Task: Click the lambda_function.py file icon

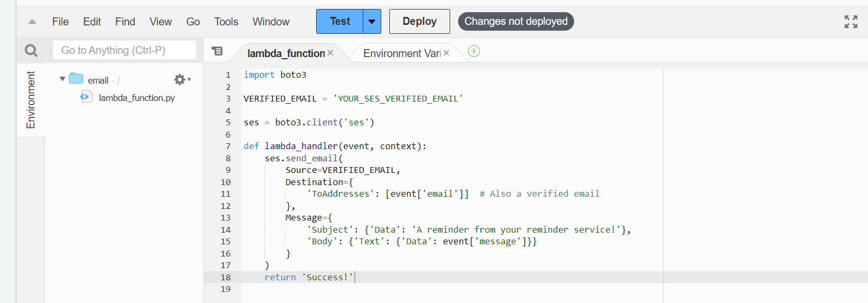Action: click(85, 97)
